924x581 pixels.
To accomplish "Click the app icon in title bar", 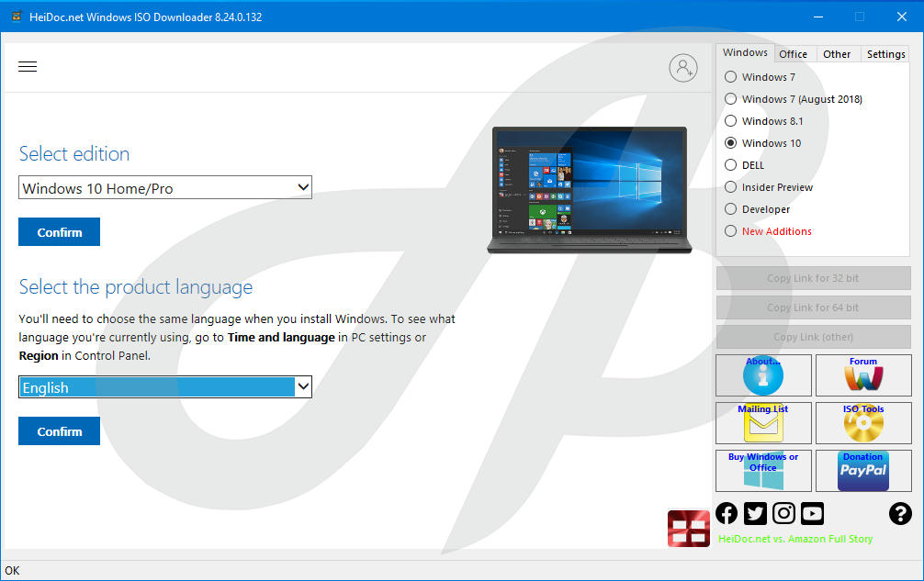I will coord(17,17).
